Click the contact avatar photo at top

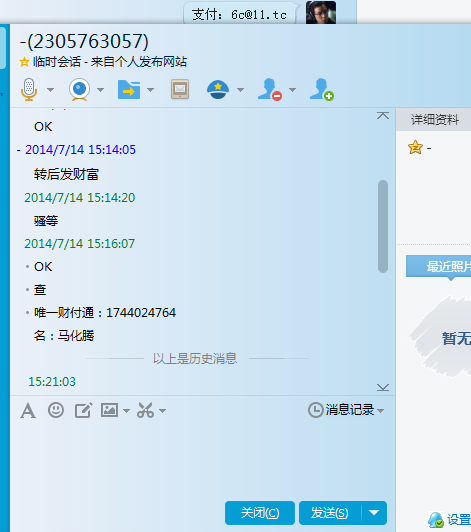pyautogui.click(x=321, y=12)
